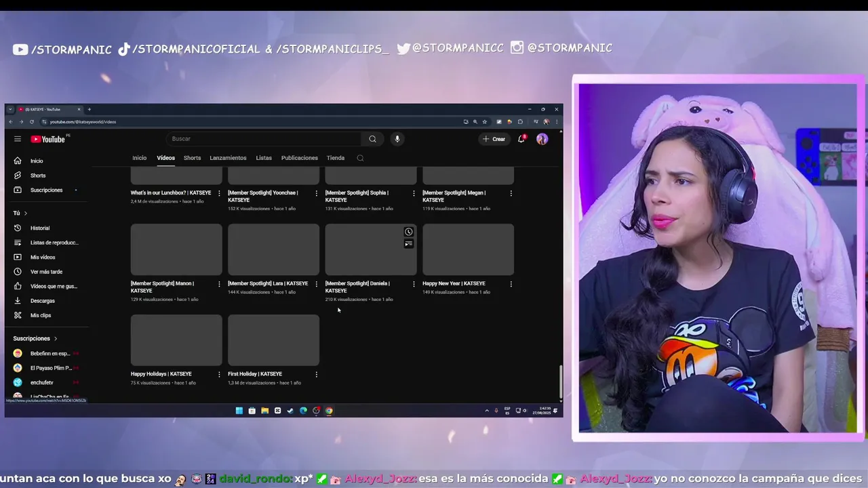Open options for First Holiday video
Image resolution: width=868 pixels, height=488 pixels.
click(316, 374)
